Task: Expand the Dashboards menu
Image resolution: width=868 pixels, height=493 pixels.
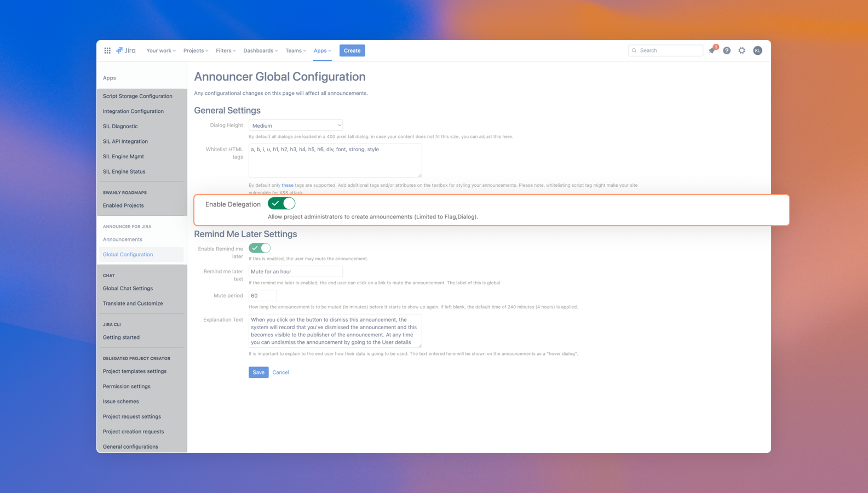Action: pos(261,50)
